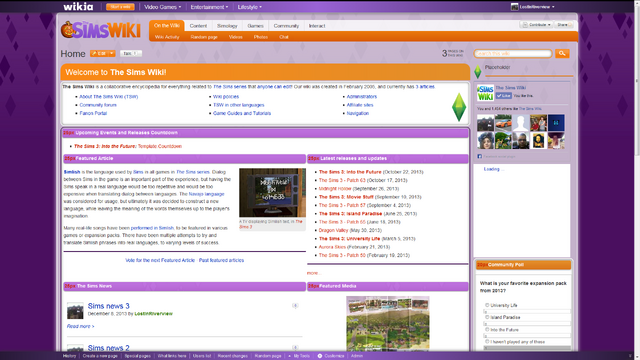640x360 pixels.
Task: Open the Photos subnav link
Action: pyautogui.click(x=261, y=37)
